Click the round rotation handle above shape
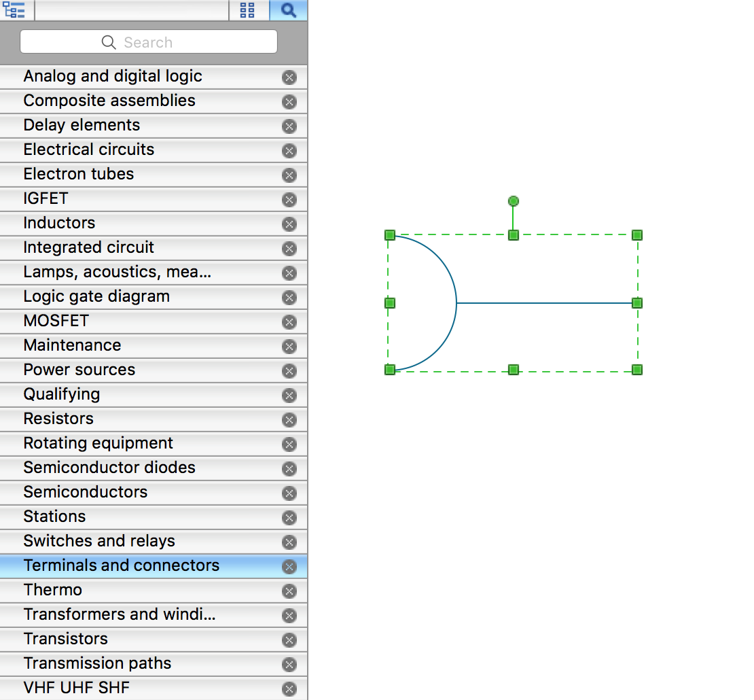 point(513,201)
